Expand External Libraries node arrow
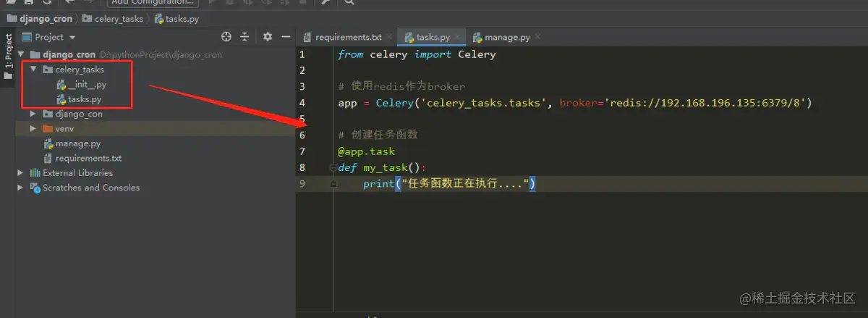 21,173
